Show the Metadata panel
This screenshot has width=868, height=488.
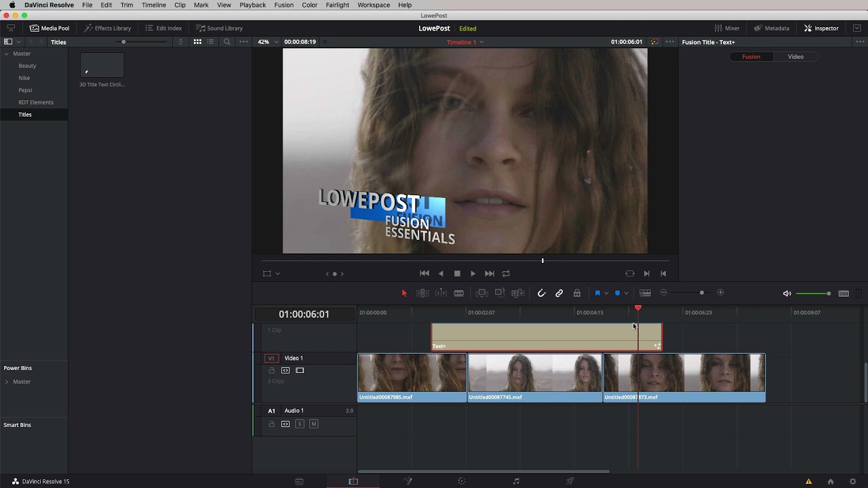(x=771, y=28)
